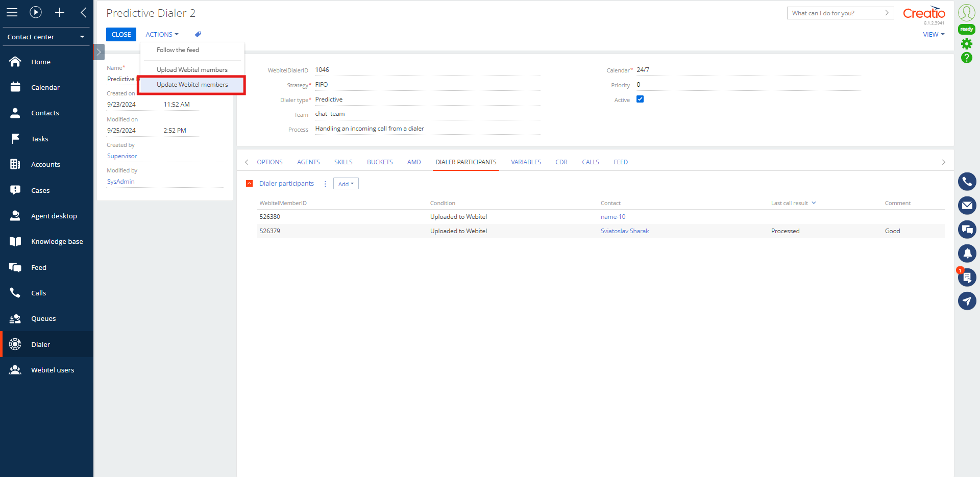Switch to the VARIABLES tab
This screenshot has width=980, height=477.
pyautogui.click(x=526, y=162)
